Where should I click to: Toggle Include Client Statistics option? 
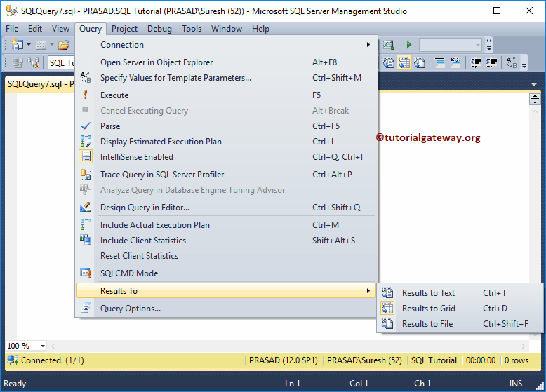click(x=227, y=241)
